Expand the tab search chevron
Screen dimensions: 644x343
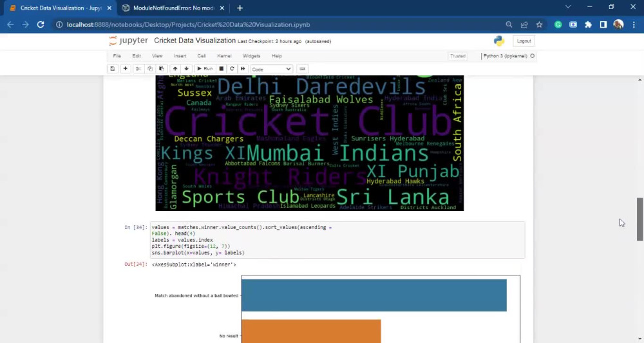pos(568,7)
